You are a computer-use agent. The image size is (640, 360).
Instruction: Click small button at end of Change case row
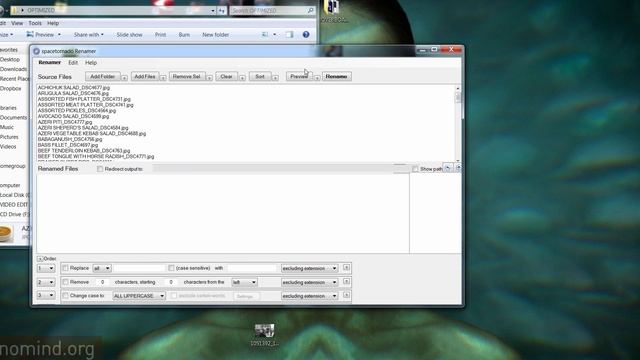[346, 295]
